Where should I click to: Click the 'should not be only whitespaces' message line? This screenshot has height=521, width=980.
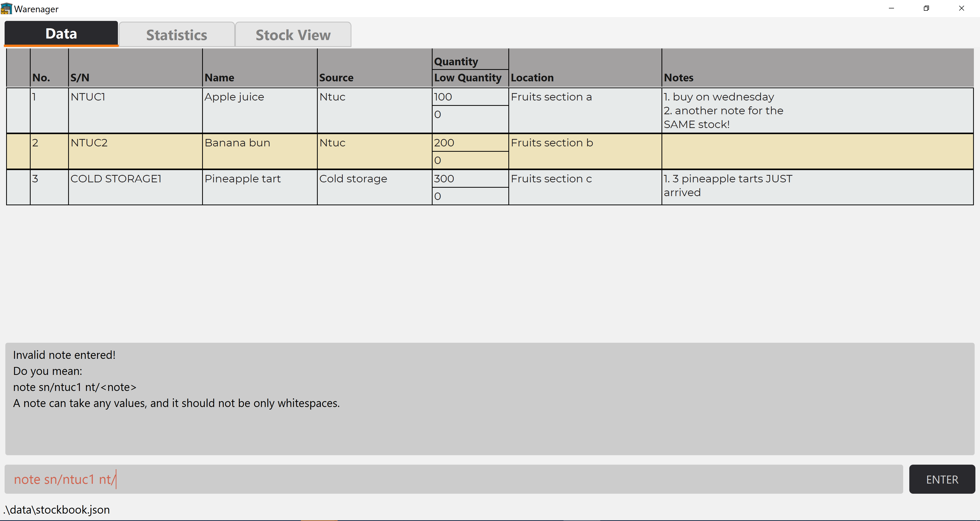177,403
